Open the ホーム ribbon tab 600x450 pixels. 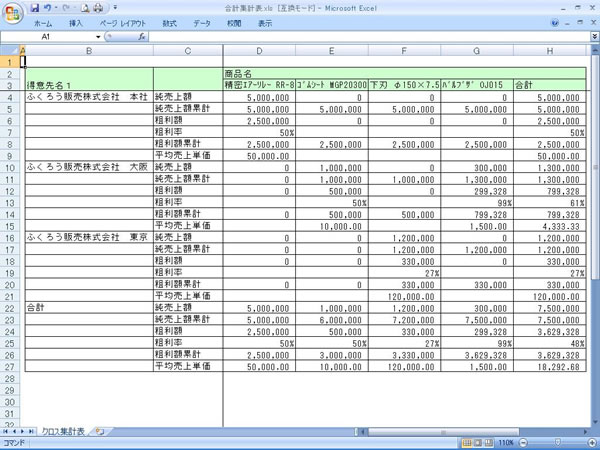(43, 23)
